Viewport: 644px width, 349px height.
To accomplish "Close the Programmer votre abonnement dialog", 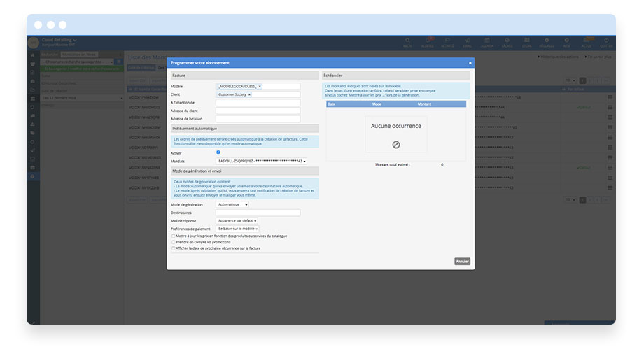I will 470,63.
